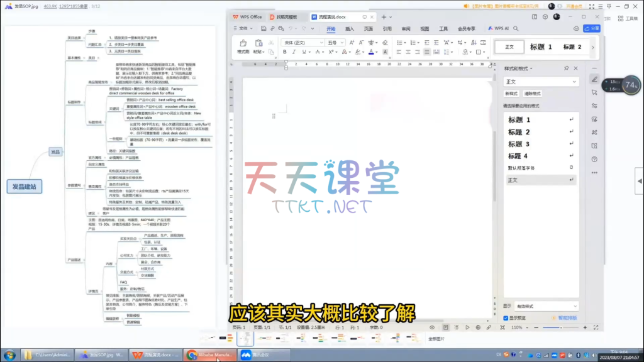Open the font name dropdown 宋体 (正文)

pos(302,42)
